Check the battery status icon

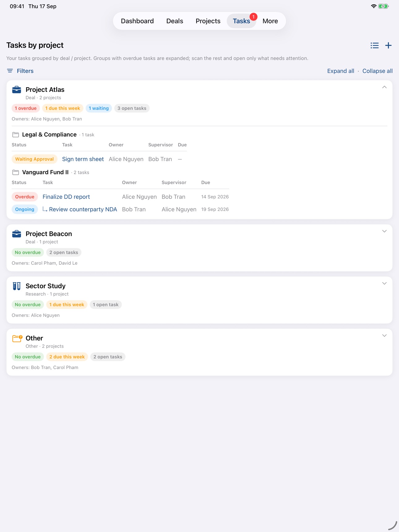[x=384, y=6]
